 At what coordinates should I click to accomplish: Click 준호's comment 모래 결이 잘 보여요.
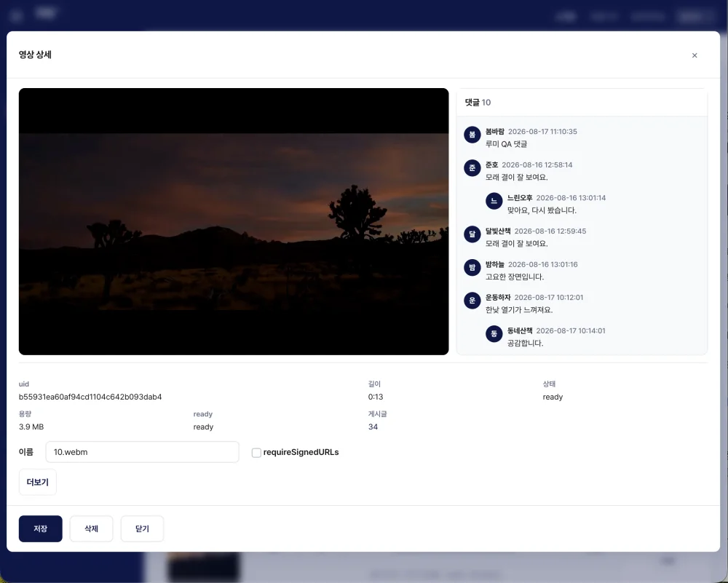517,178
